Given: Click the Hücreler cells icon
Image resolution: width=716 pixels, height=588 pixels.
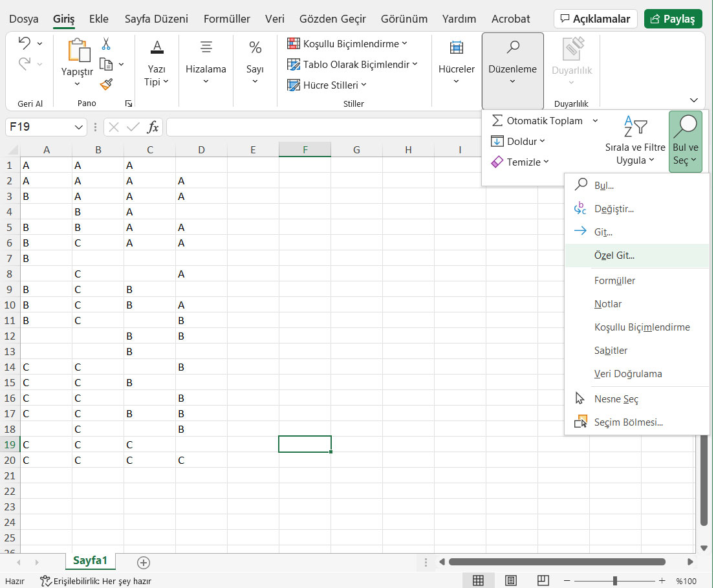Looking at the screenshot, I should tap(456, 47).
